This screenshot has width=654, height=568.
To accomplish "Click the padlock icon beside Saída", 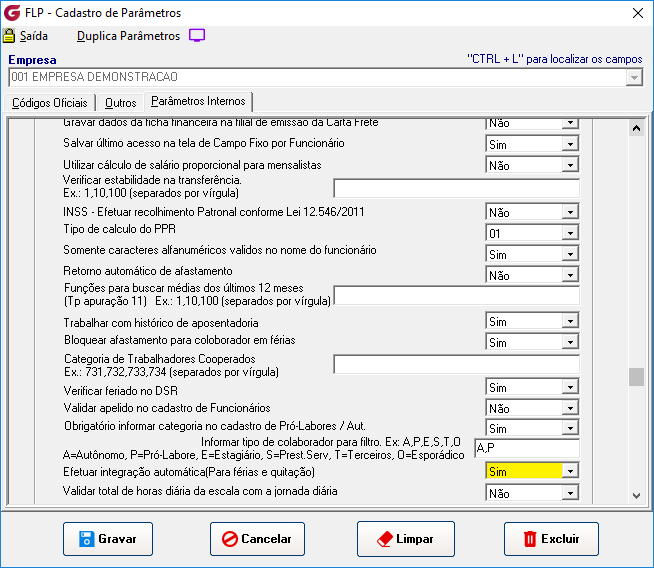I will tap(9, 35).
